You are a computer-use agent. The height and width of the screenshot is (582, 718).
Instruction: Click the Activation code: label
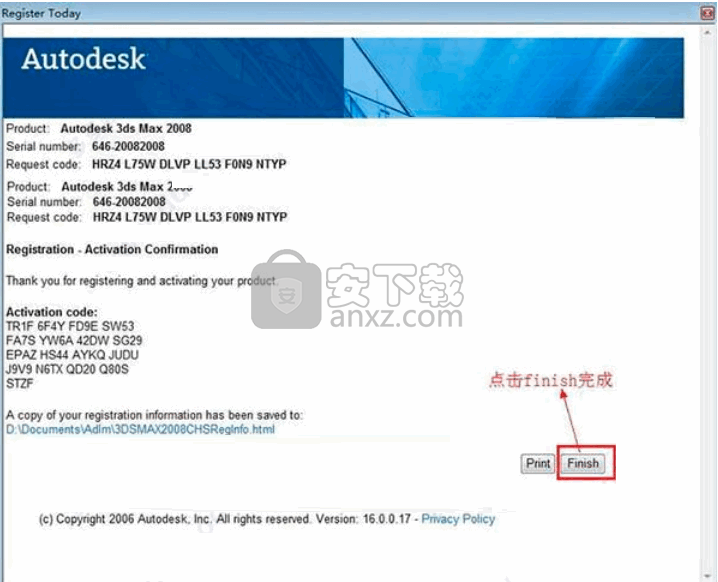[x=51, y=312]
